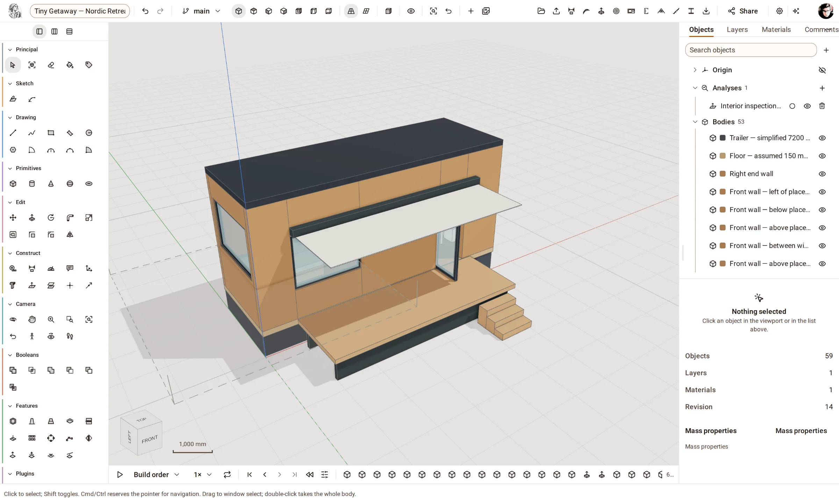Screen dimensions: 839x504
Task: Open the main branch dropdown
Action: [x=201, y=11]
